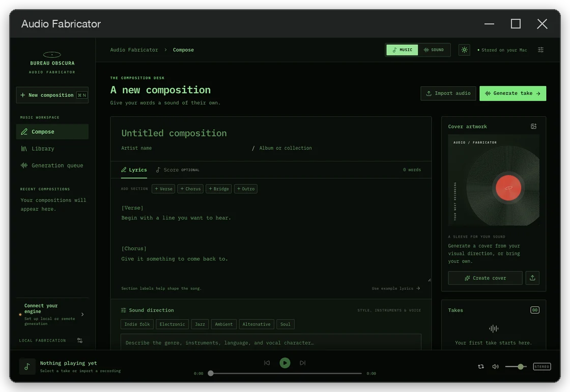Click Import audio button
The height and width of the screenshot is (392, 570).
448,94
